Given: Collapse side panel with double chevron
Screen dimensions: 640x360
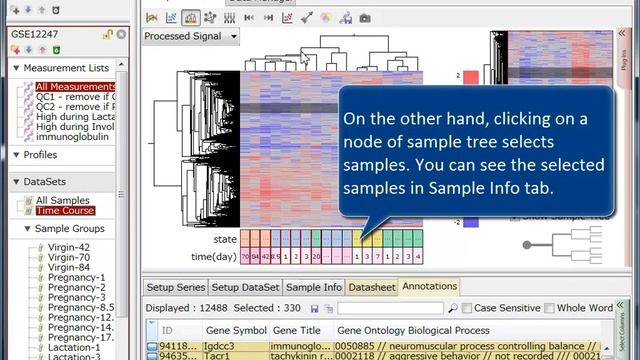Looking at the screenshot, I should click(x=622, y=33).
